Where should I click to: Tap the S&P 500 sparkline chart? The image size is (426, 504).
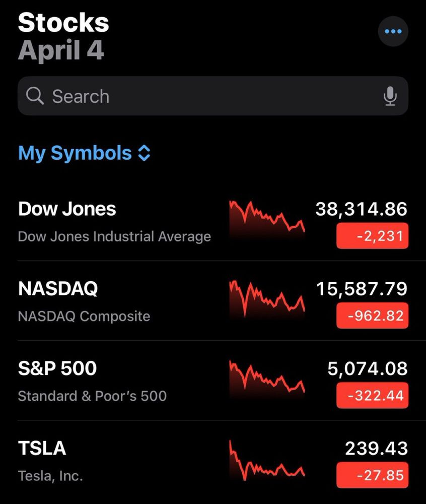[x=267, y=379]
